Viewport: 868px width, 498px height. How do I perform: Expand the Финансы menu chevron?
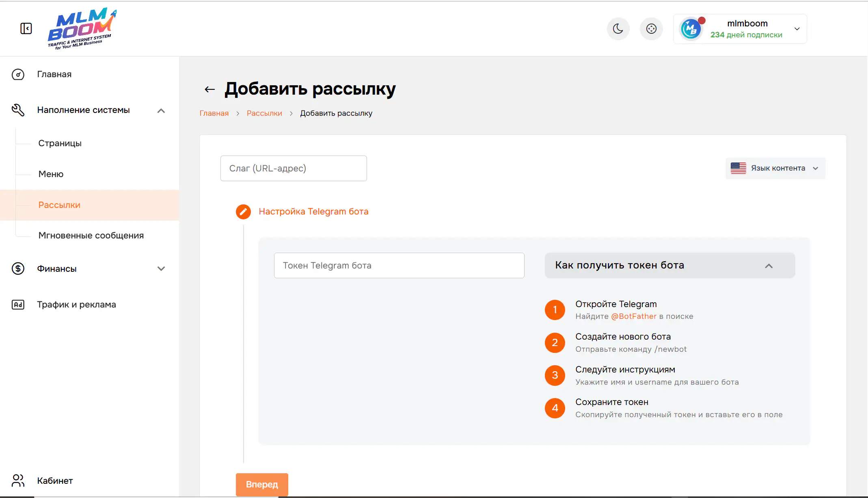pos(161,268)
